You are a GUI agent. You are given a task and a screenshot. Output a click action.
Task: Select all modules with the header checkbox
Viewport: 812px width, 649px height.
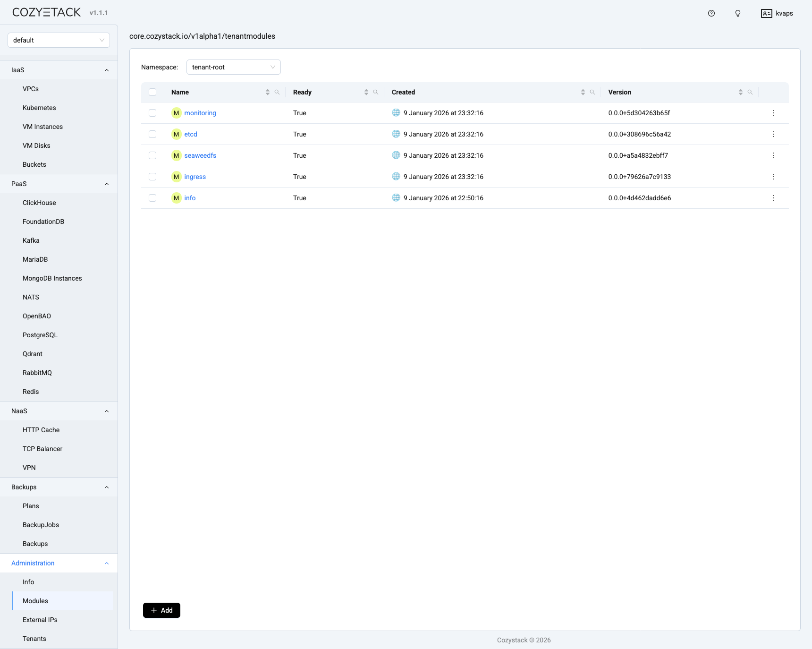(x=152, y=92)
